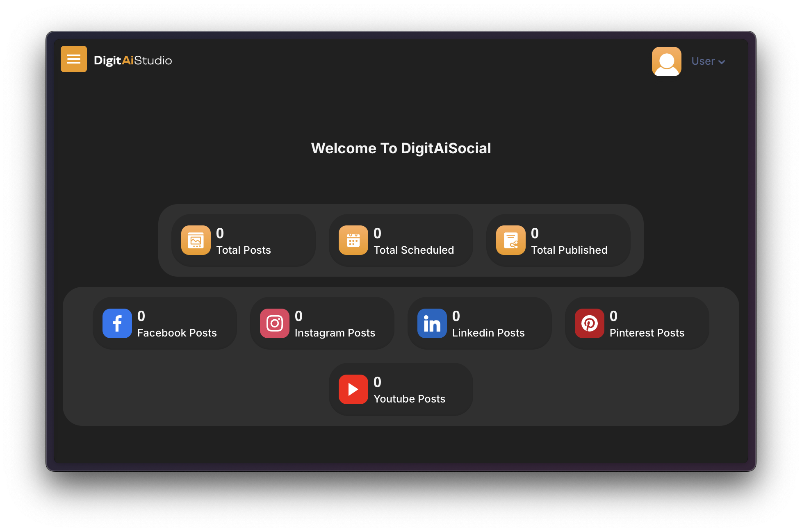The height and width of the screenshot is (532, 802).
Task: Open the Instagram Posts label
Action: 335,333
